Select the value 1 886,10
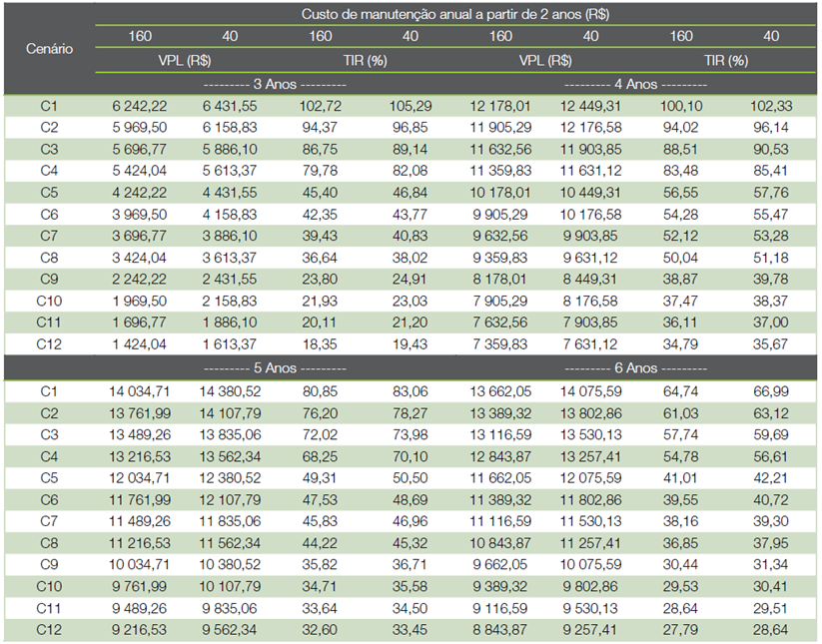This screenshot has width=822, height=644. [230, 322]
